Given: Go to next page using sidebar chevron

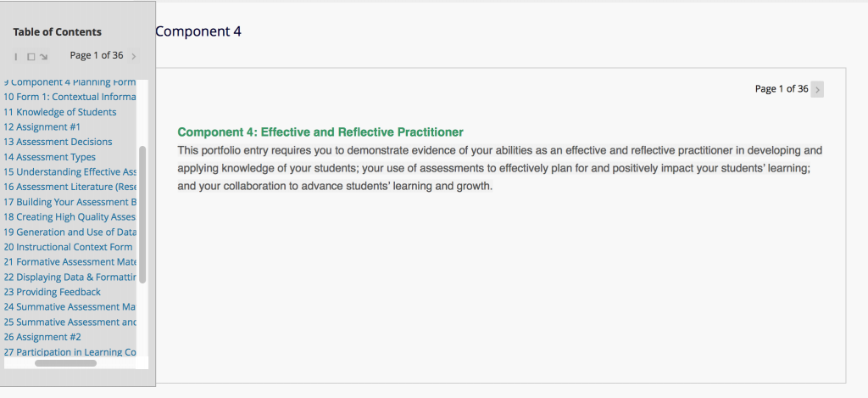Looking at the screenshot, I should [133, 56].
